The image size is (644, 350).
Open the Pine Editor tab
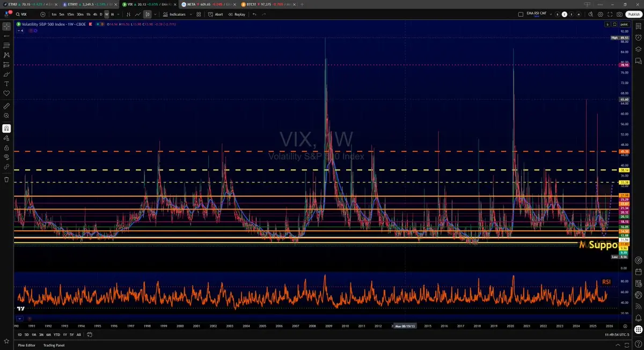click(x=26, y=345)
